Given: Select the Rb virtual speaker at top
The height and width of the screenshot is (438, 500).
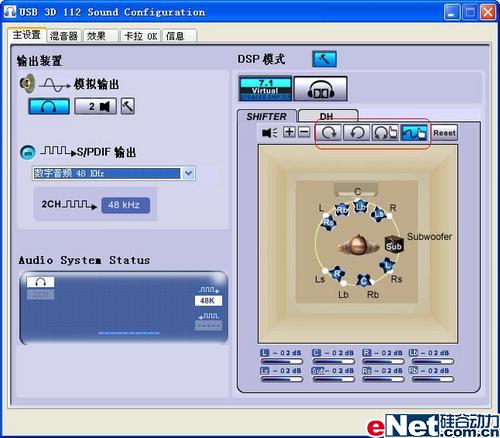Looking at the screenshot, I should point(342,210).
